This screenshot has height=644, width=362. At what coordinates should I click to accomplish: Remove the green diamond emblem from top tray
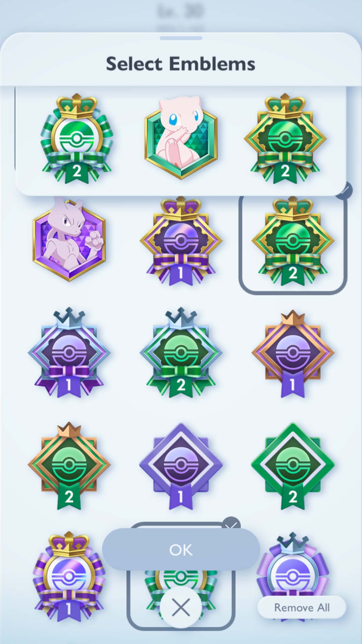[285, 138]
